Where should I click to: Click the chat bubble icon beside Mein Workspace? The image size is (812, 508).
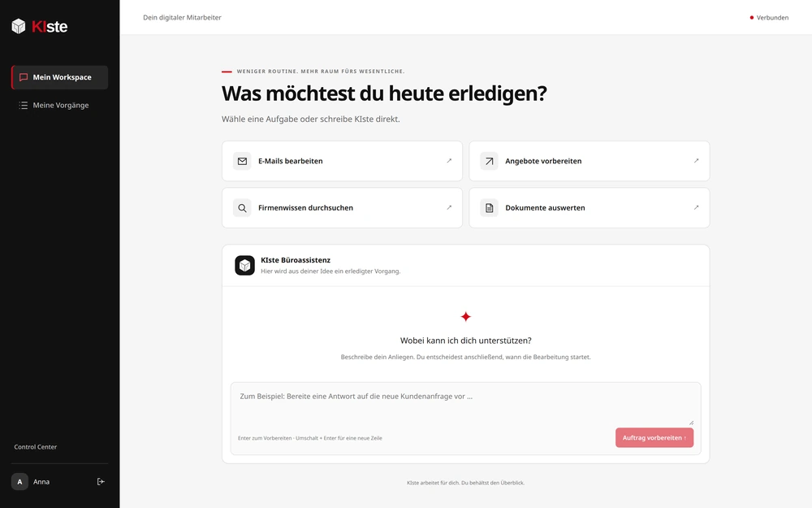(x=24, y=77)
